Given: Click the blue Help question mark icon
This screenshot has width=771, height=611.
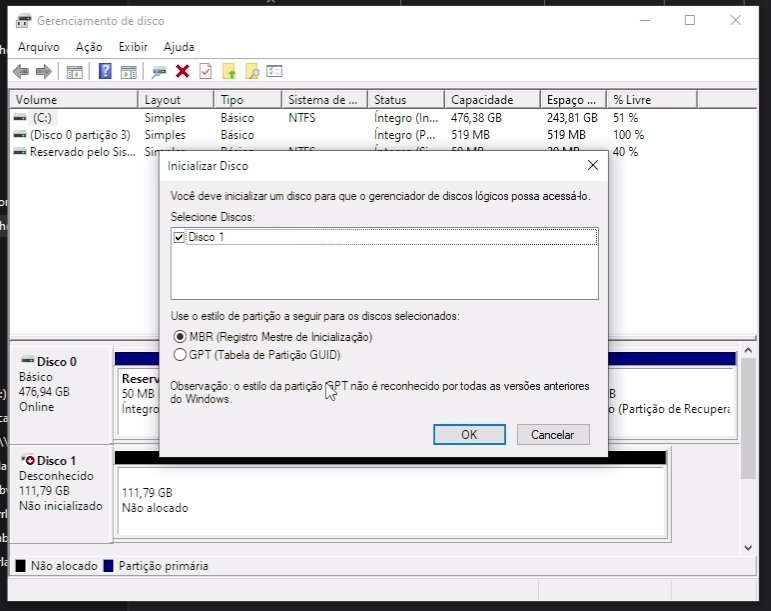Looking at the screenshot, I should (104, 71).
